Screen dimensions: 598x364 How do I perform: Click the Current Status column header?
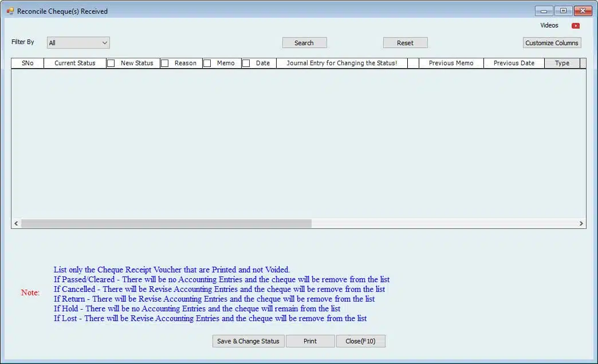click(74, 64)
